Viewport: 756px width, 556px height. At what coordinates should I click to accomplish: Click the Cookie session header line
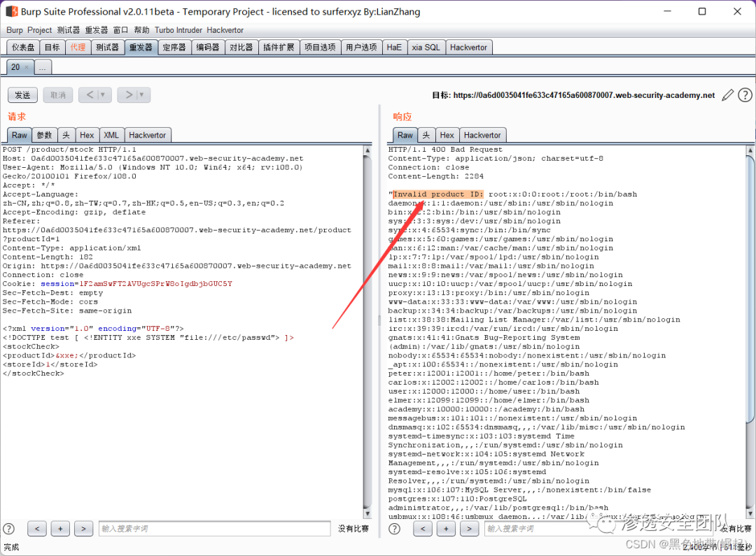pyautogui.click(x=117, y=283)
